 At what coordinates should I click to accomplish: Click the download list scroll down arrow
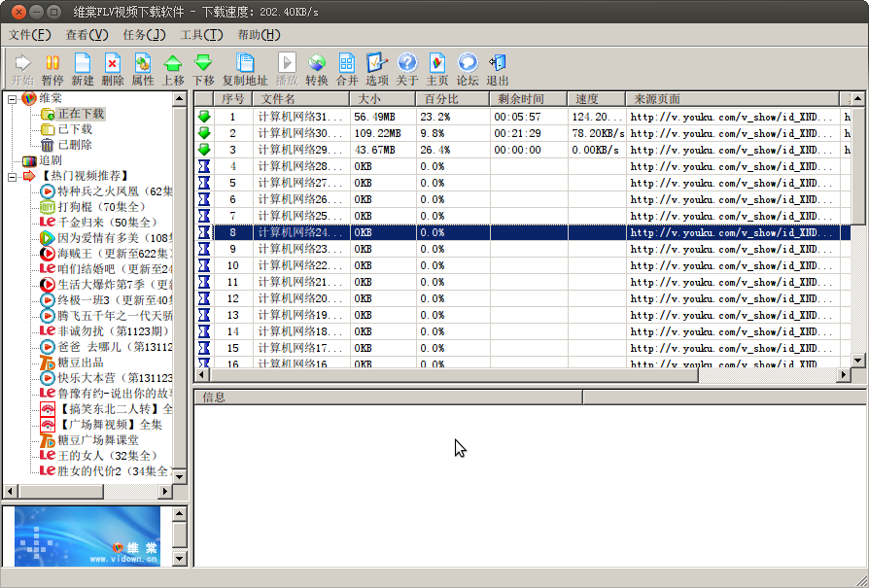click(x=857, y=361)
